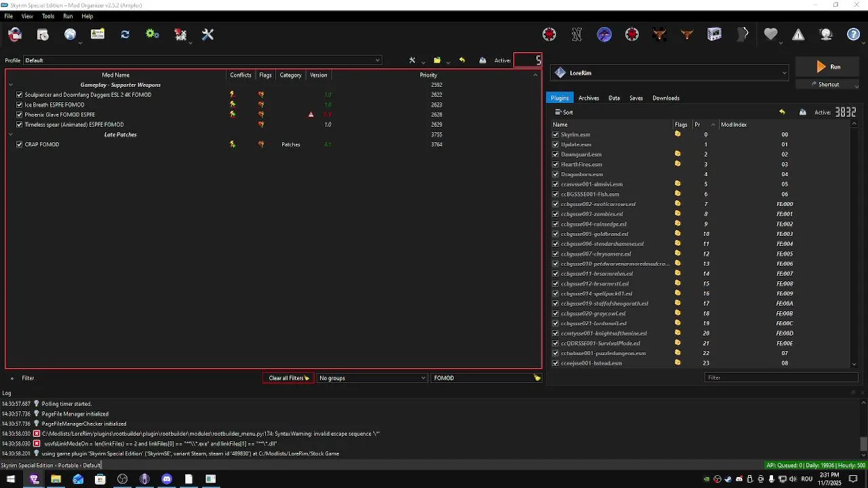Screen dimensions: 868x488
Task: Click plugins restore backup yellow arrow
Action: (x=782, y=112)
